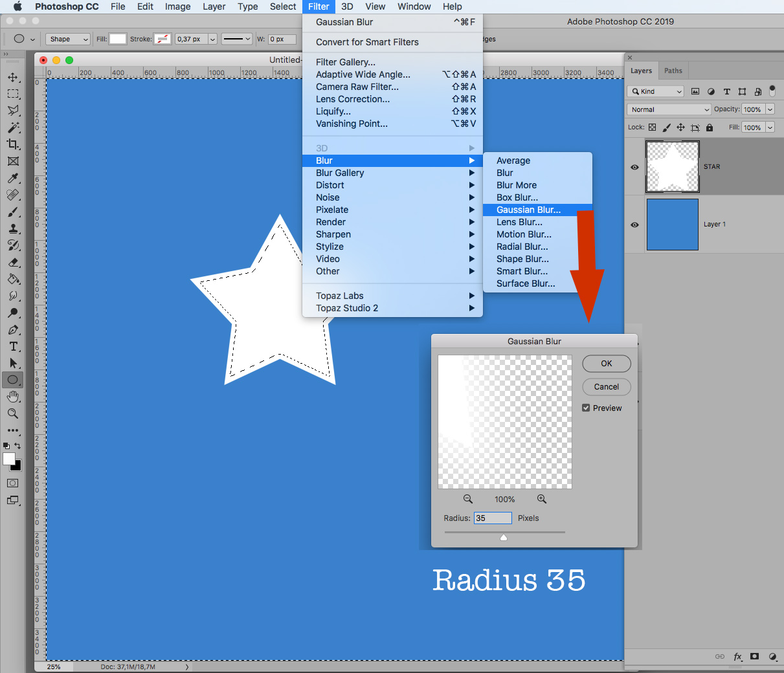This screenshot has width=784, height=673.
Task: Select the Dodge tool
Action: pyautogui.click(x=13, y=313)
